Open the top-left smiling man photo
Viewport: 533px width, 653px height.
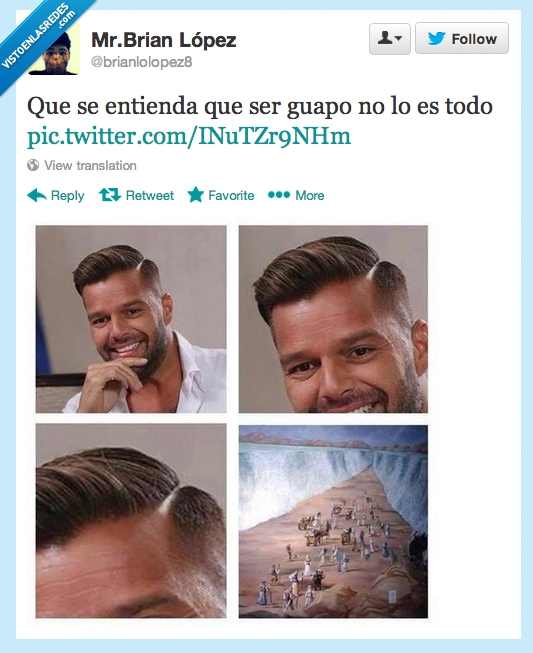tap(131, 319)
